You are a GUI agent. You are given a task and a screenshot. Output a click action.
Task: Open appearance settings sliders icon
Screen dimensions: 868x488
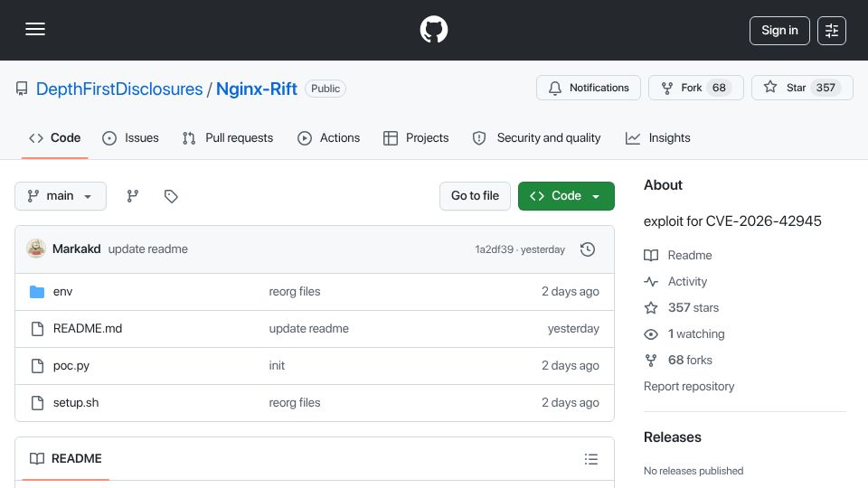point(832,31)
